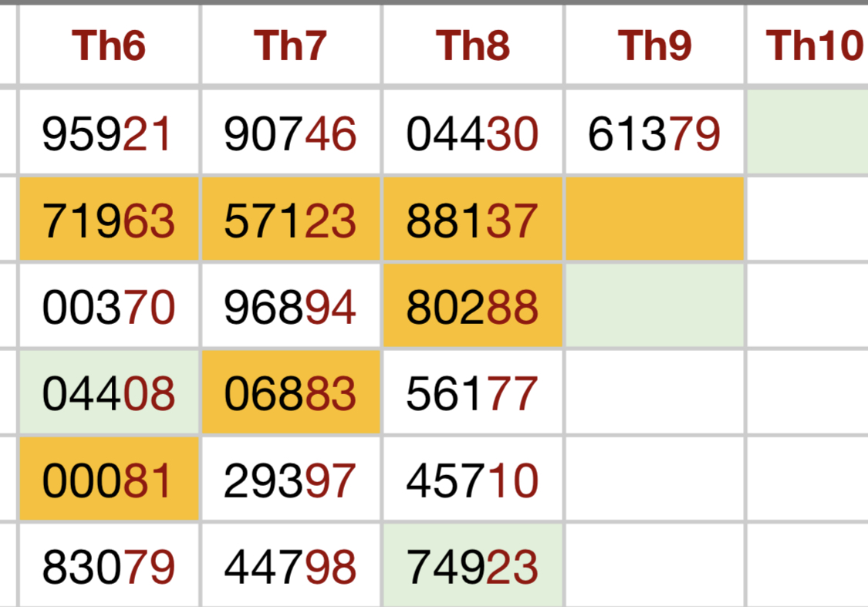Select the orange cell 06883
Screen dimensions: 868x607
pos(291,393)
